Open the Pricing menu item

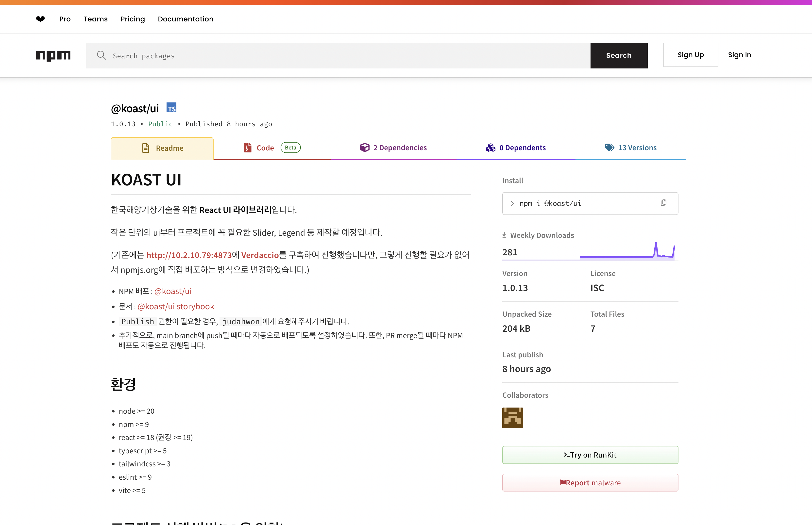point(133,19)
